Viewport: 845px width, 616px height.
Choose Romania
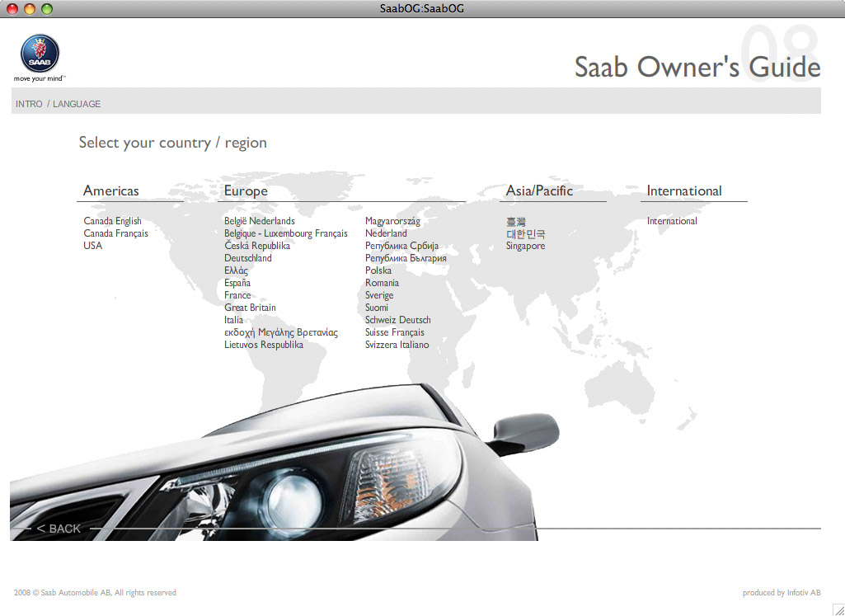(382, 283)
